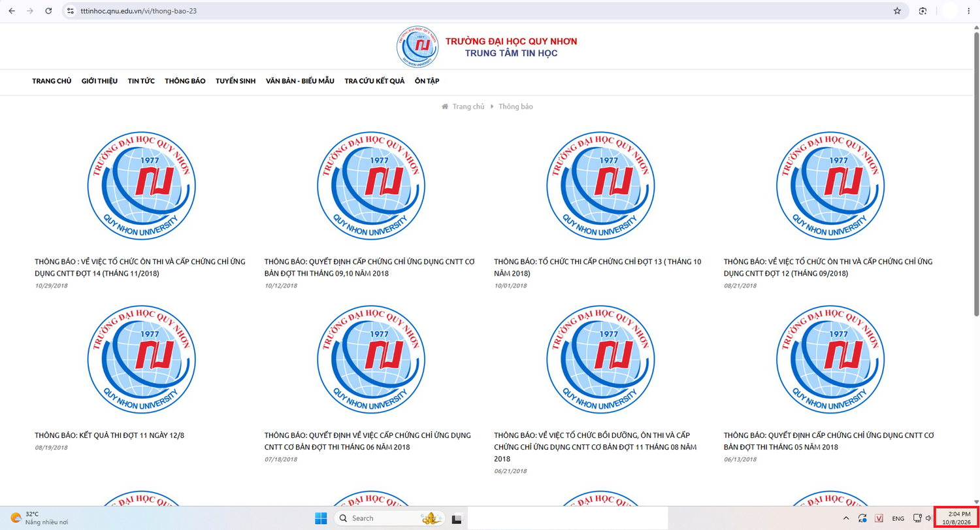The width and height of the screenshot is (980, 530).
Task: Click the Thông báo breadcrumb link
Action: pyautogui.click(x=515, y=107)
